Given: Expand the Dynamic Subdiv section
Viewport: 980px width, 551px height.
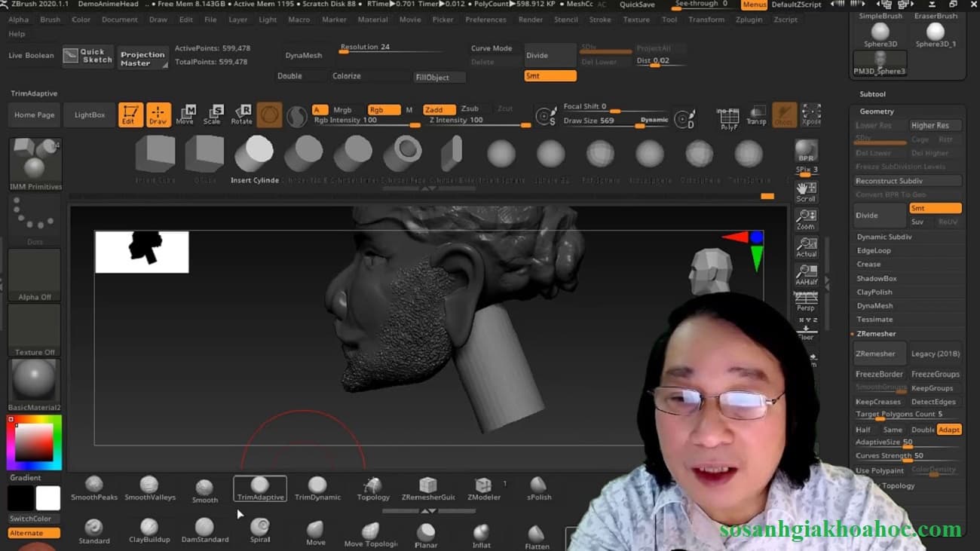Looking at the screenshot, I should pyautogui.click(x=884, y=237).
